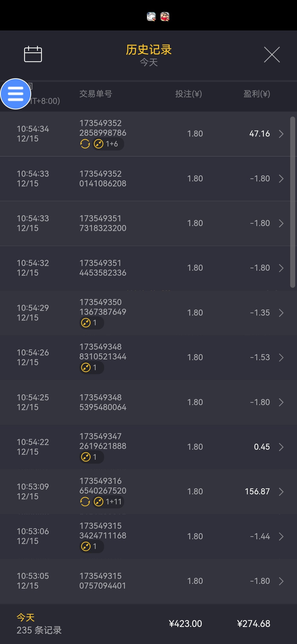Tap the 1+11 multiplier badge
The width and height of the screenshot is (297, 644).
[108, 502]
